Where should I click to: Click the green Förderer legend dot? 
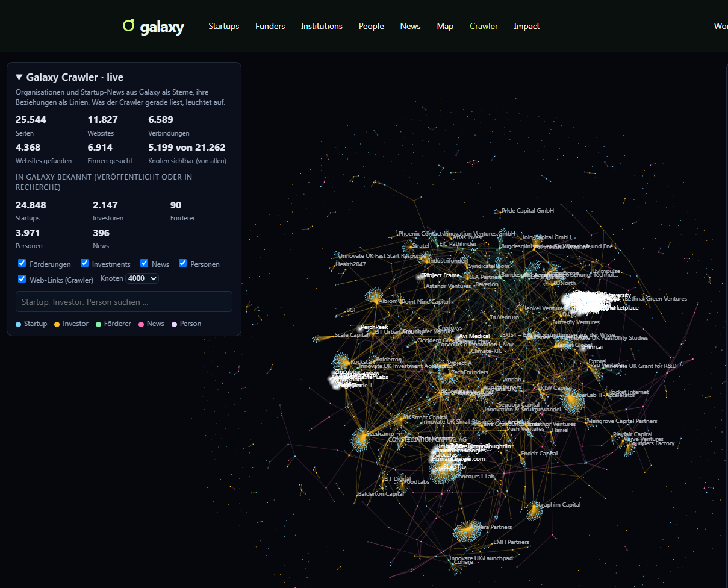[98, 324]
